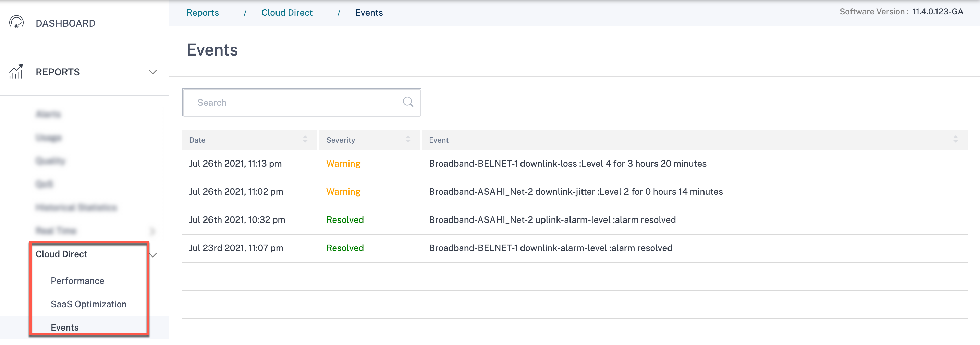This screenshot has height=345, width=980.
Task: Select Cloud Direct in the sidebar
Action: point(61,254)
